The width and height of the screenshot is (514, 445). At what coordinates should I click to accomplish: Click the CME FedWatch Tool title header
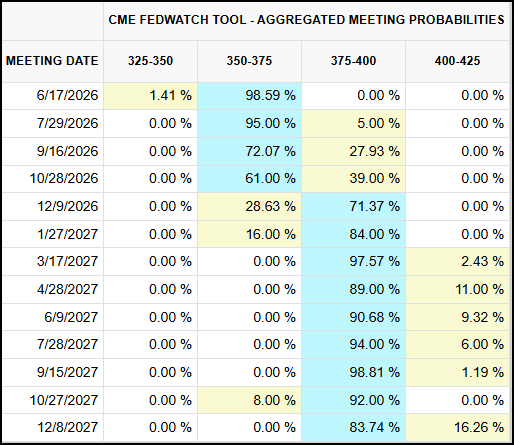(x=306, y=20)
